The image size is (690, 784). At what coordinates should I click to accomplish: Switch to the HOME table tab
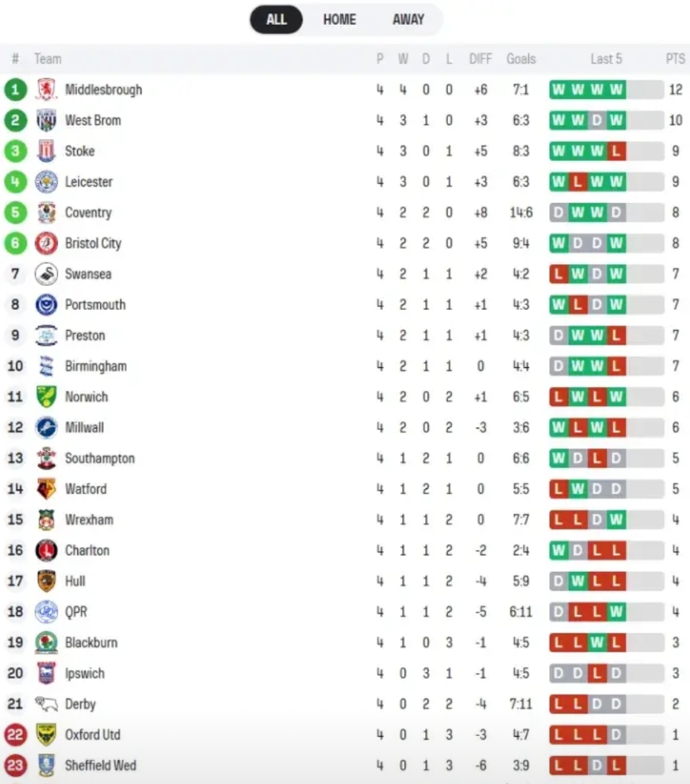click(x=339, y=20)
